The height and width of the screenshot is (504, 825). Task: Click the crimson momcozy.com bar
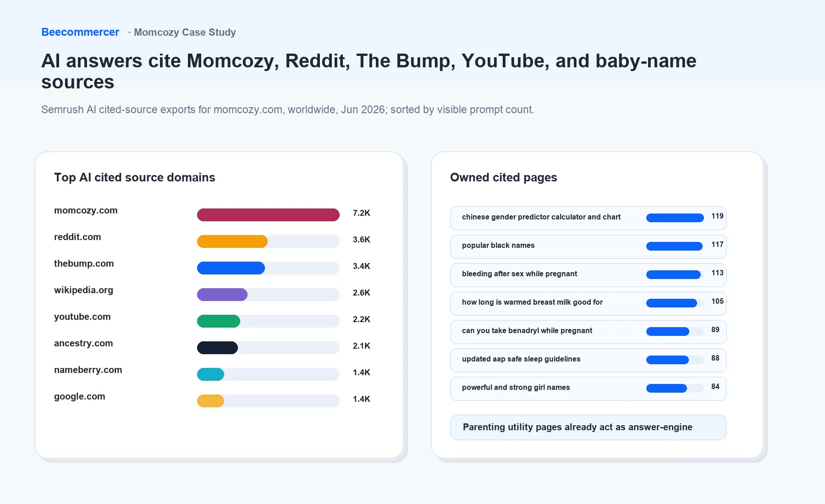point(268,215)
